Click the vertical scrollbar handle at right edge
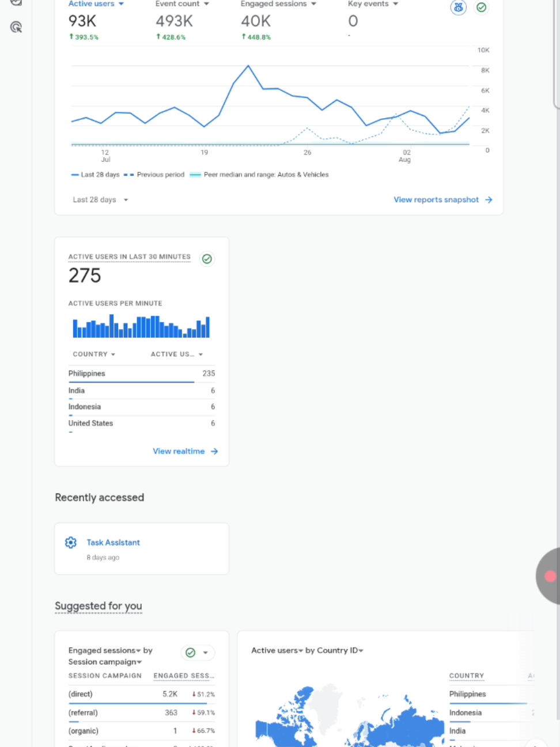The image size is (560, 747). pyautogui.click(x=557, y=55)
